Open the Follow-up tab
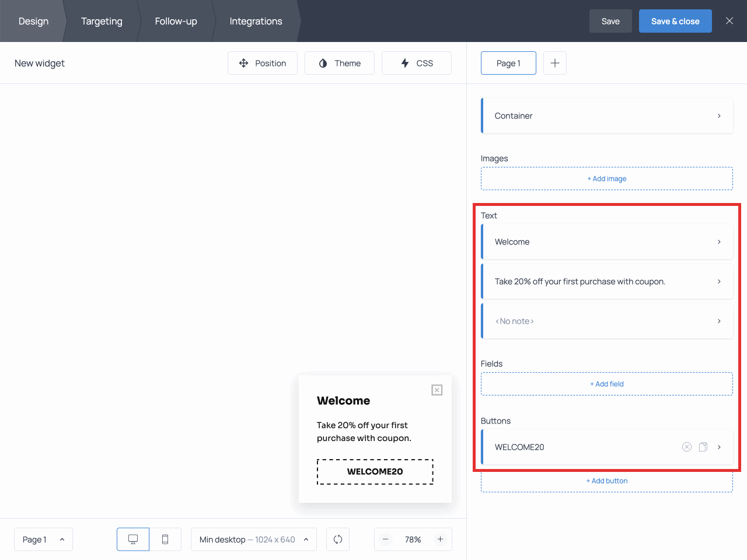747x560 pixels. coord(176,21)
